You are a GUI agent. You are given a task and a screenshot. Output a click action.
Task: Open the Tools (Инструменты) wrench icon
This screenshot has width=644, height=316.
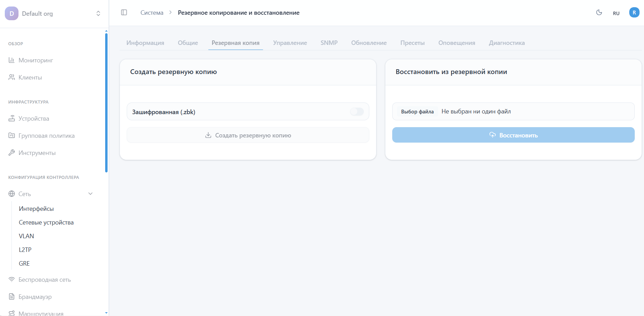11,153
